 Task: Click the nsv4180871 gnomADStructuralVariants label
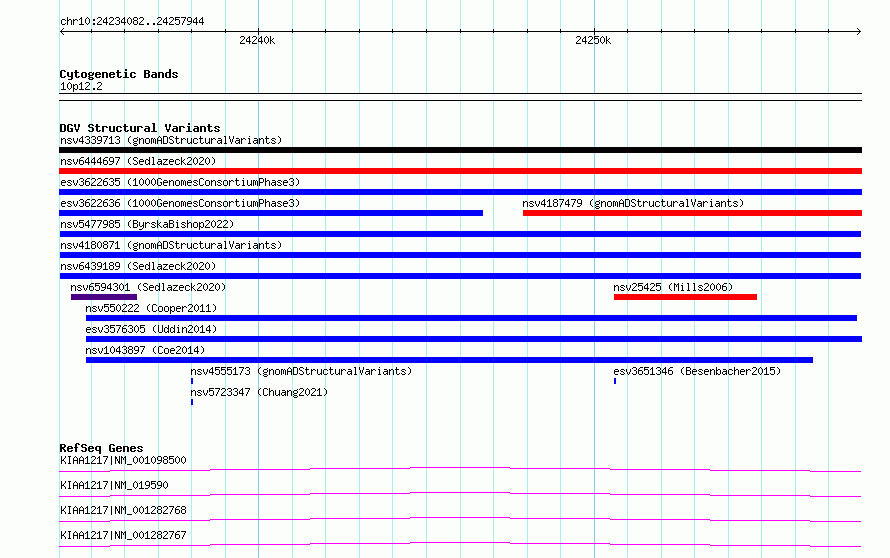click(x=171, y=245)
